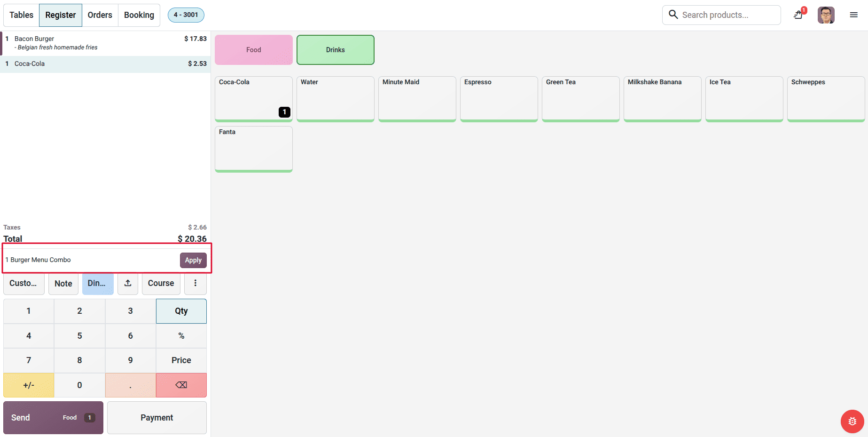Open the Orders tab
The image size is (868, 437).
click(100, 15)
